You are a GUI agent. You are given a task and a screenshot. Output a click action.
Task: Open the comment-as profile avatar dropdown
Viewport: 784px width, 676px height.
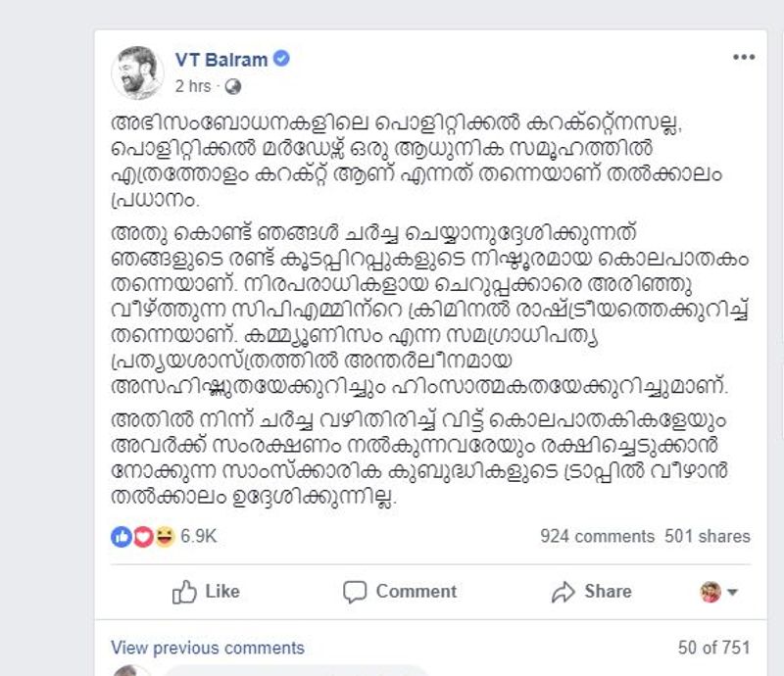(x=718, y=592)
